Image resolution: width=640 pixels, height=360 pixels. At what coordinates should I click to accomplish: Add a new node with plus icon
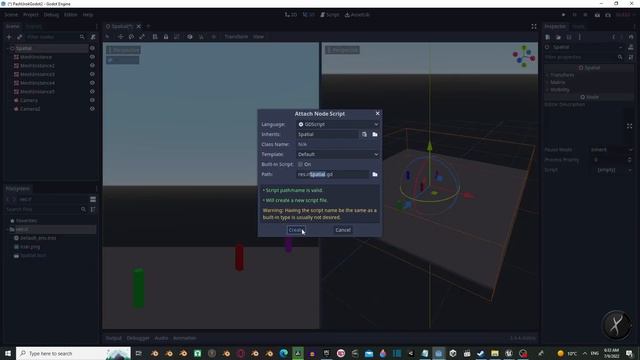pyautogui.click(x=9, y=37)
